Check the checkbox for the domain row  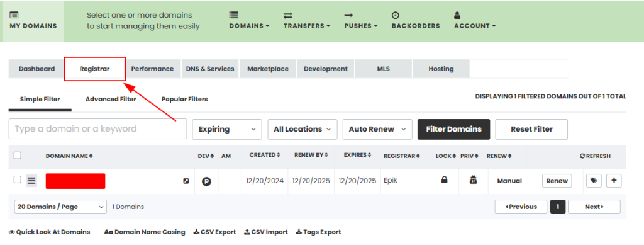pos(17,179)
